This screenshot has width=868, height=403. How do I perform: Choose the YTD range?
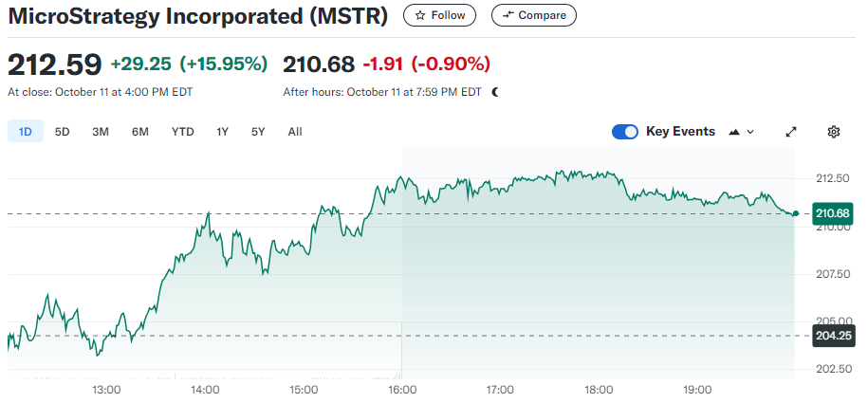(x=182, y=132)
